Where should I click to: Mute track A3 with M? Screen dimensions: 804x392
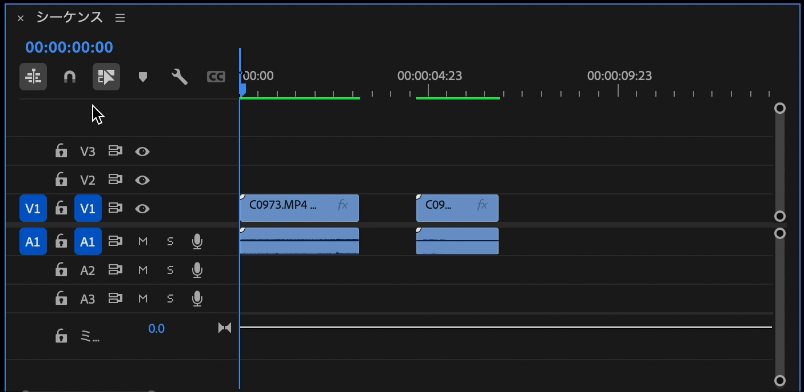tap(143, 298)
